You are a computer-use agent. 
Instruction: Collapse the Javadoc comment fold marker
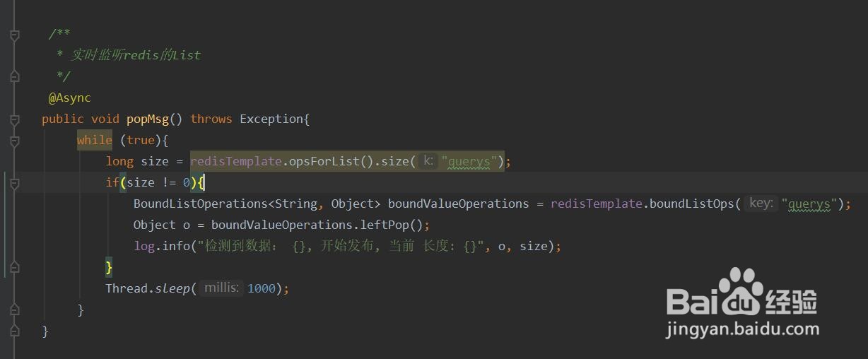[x=14, y=35]
